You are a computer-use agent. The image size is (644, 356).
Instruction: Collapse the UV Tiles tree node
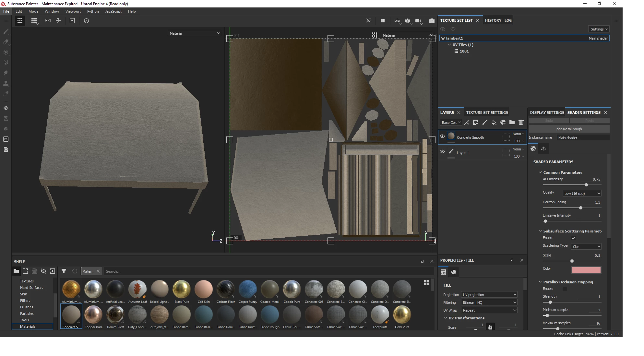[449, 45]
